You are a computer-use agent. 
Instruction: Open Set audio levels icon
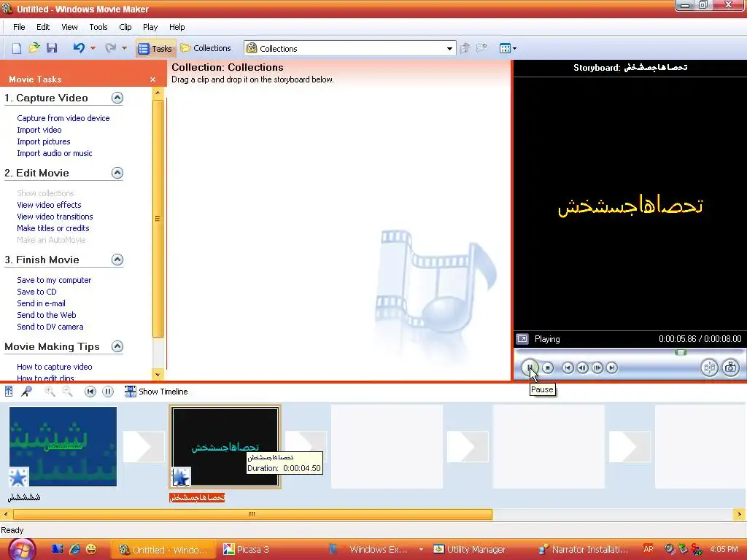coord(9,392)
